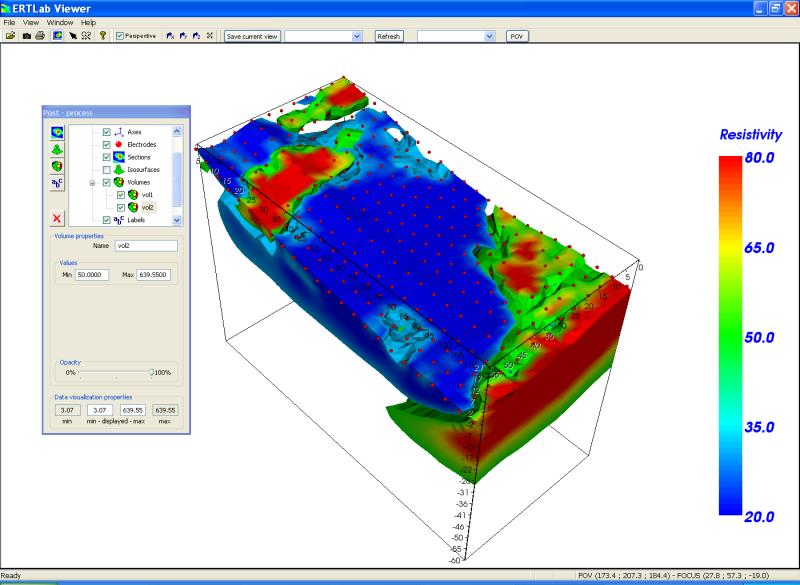The width and height of the screenshot is (800, 585).
Task: Uncheck the Volumes checkbox
Action: click(107, 182)
